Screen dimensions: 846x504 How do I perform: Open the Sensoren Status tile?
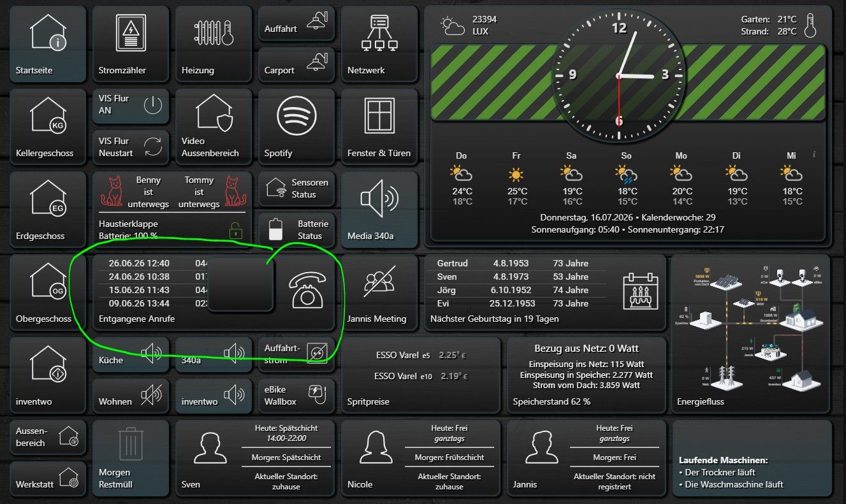pyautogui.click(x=296, y=189)
